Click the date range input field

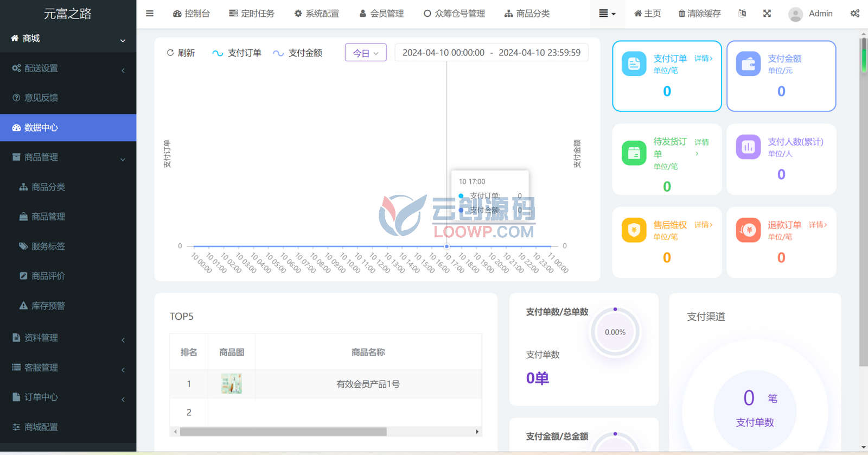(491, 53)
